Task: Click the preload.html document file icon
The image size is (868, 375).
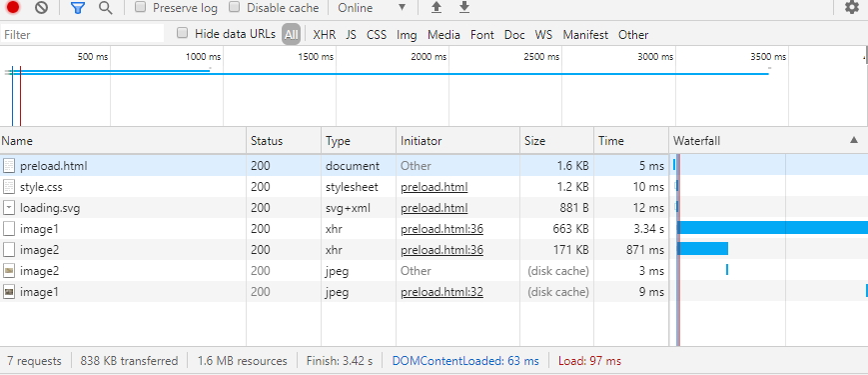Action: [x=9, y=165]
